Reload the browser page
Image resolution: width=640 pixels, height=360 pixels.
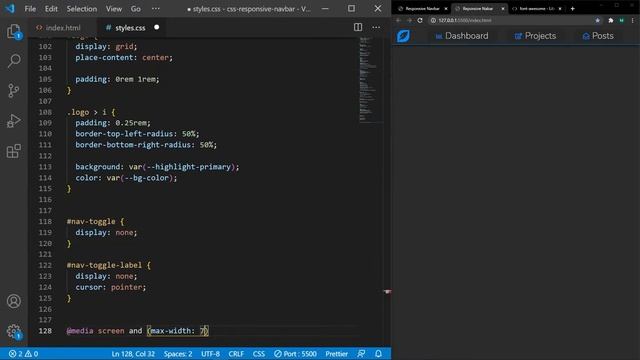coord(420,20)
